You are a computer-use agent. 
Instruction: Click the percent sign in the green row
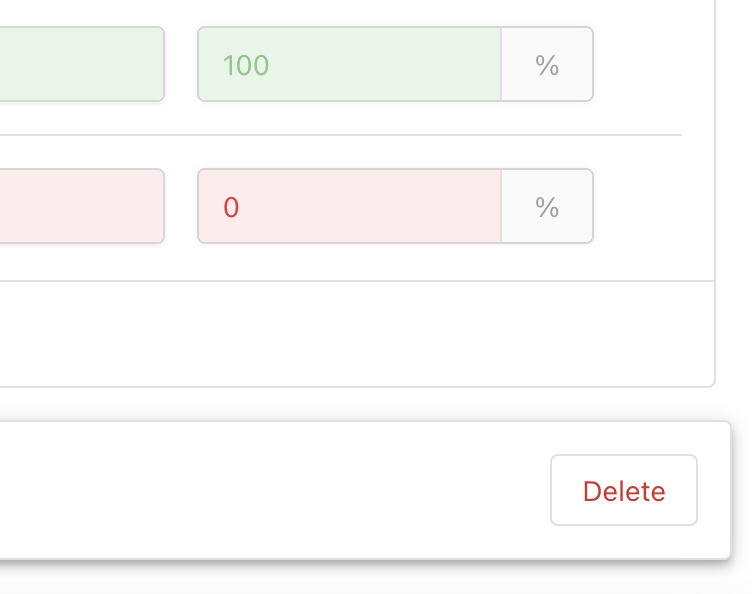click(x=547, y=65)
